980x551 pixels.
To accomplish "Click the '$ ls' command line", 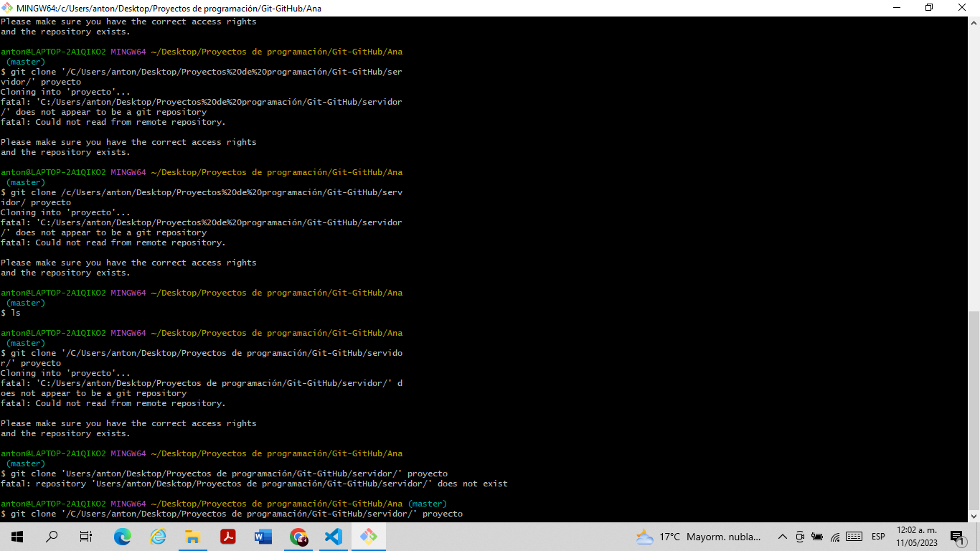I will (11, 313).
